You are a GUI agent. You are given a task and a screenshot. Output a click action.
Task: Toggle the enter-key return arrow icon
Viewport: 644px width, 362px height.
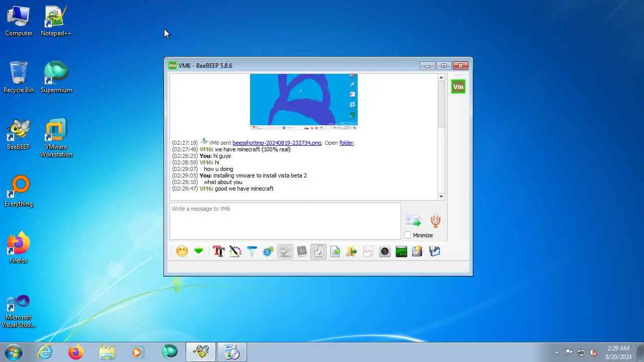pyautogui.click(x=318, y=251)
